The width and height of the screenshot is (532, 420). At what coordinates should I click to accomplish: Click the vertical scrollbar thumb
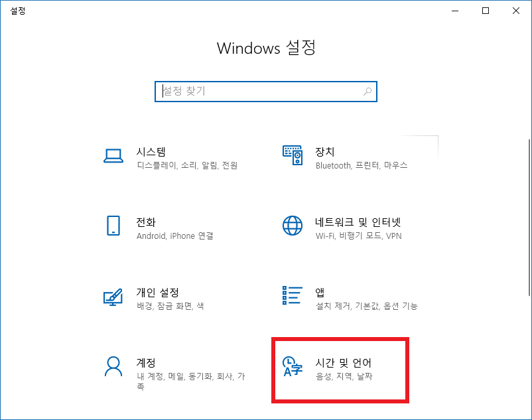(529, 217)
